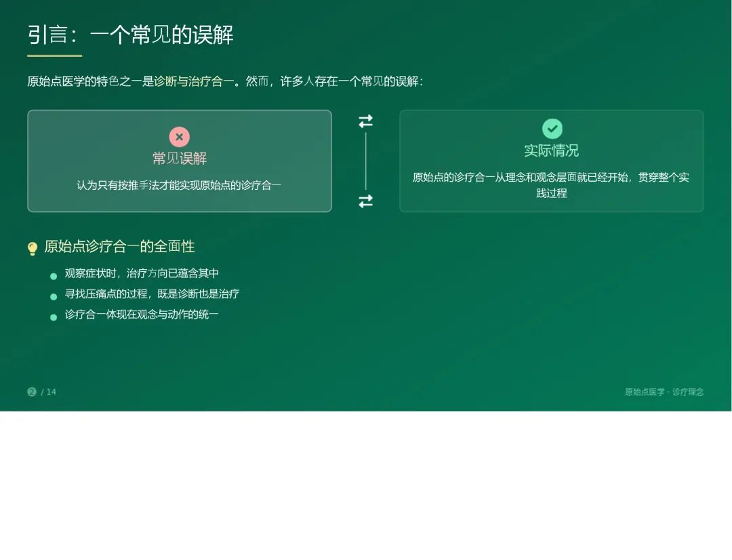Click the bullet dot beside 寻找压痛点的过程
This screenshot has width=732, height=560.
point(54,296)
